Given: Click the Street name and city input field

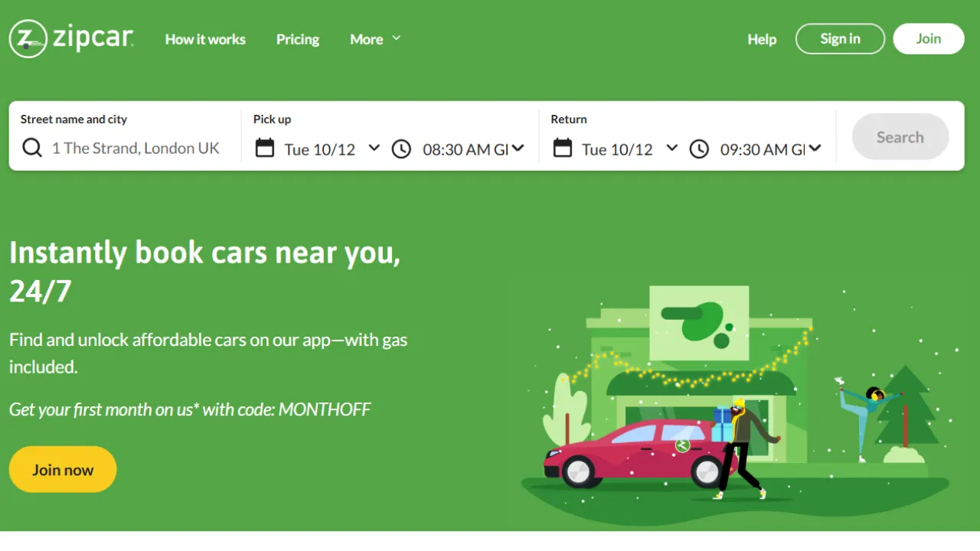Looking at the screenshot, I should coord(136,148).
